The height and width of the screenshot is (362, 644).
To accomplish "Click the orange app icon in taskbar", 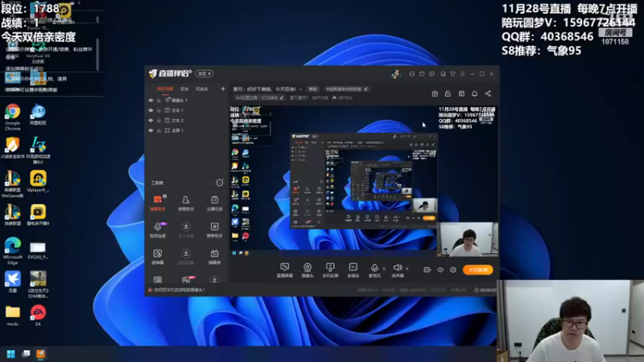I will pos(40,354).
